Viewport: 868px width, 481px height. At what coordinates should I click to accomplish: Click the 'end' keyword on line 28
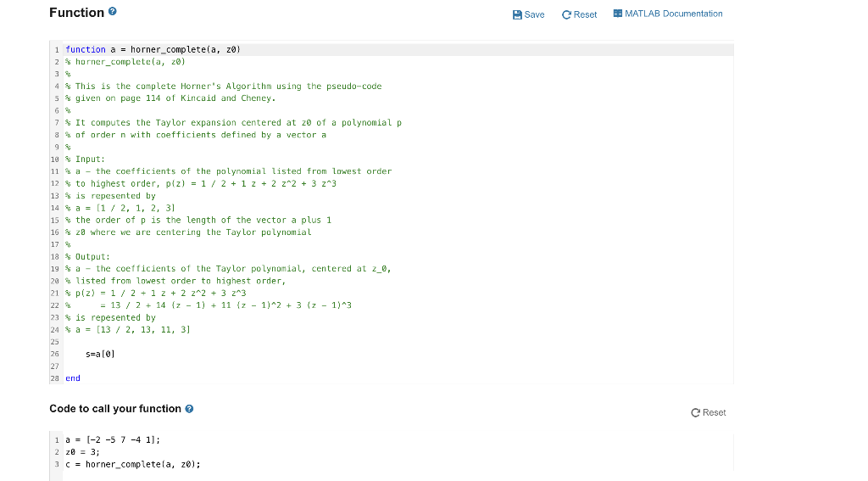(73, 378)
